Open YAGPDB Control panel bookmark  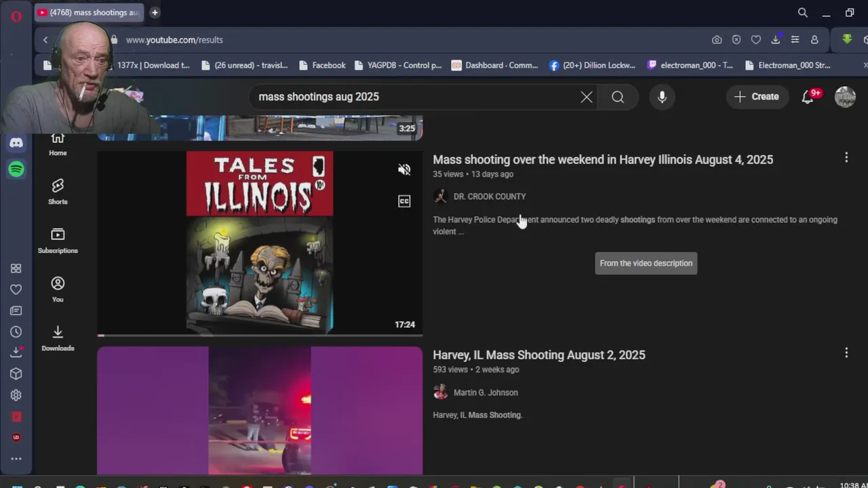[397, 65]
